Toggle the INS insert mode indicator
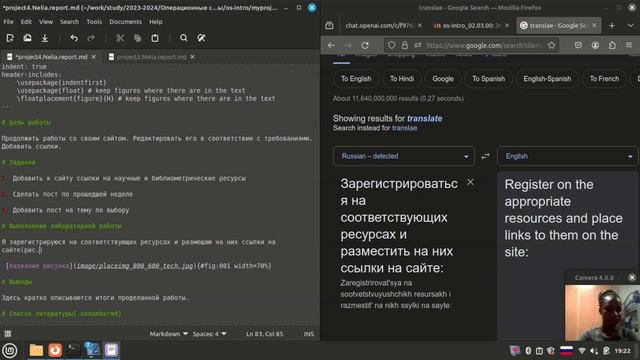Image resolution: width=640 pixels, height=360 pixels. point(309,334)
